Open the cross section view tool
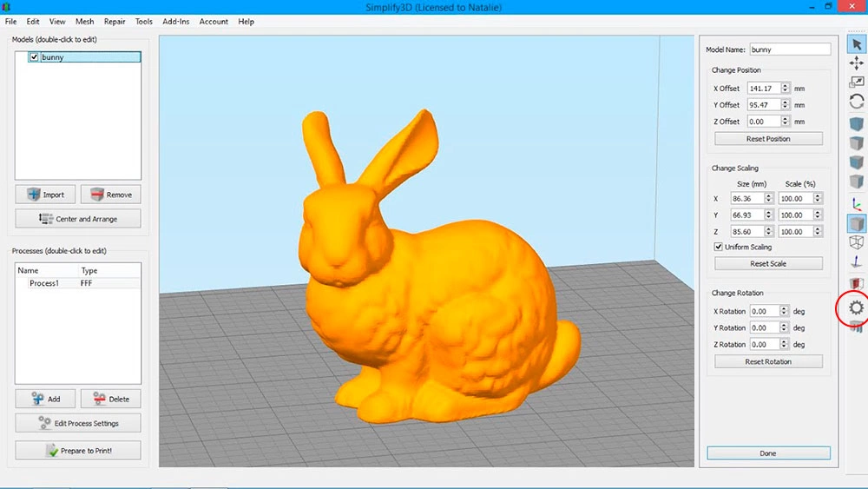Screen dimensions: 868x489 (x=857, y=284)
